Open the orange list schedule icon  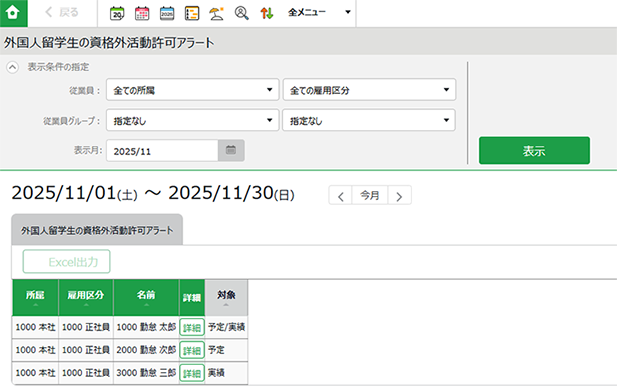click(x=192, y=13)
